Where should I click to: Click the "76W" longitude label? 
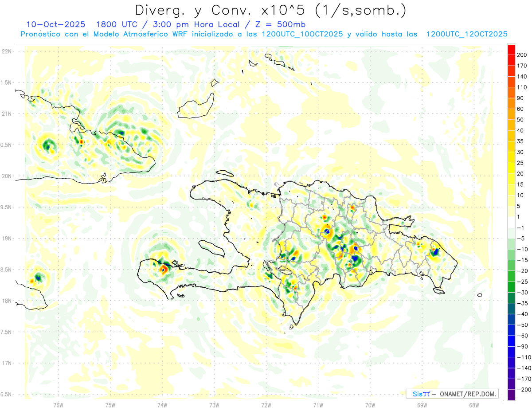pos(58,405)
